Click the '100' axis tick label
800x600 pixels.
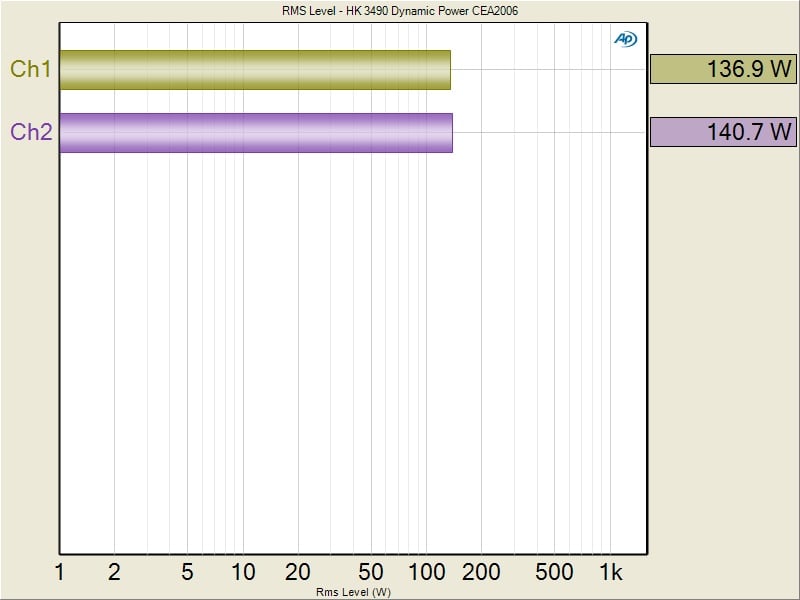point(427,572)
